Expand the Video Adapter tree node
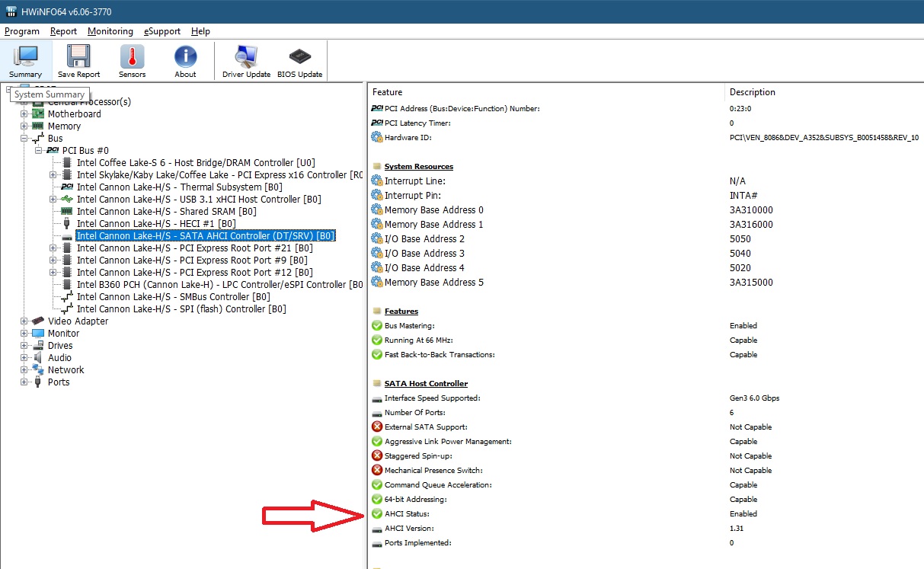This screenshot has width=924, height=569. point(24,321)
